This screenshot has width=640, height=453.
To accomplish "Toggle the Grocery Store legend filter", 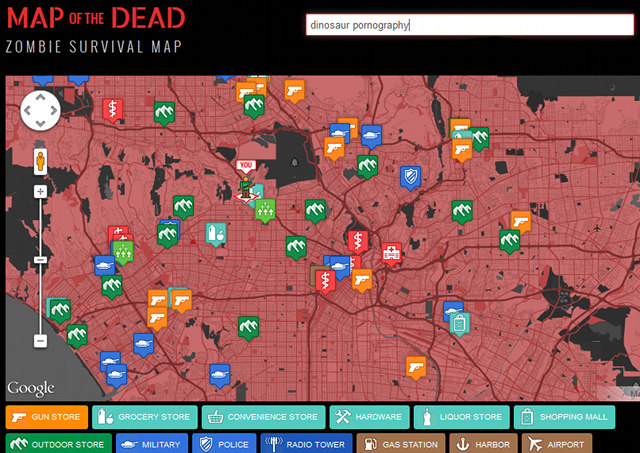I will click(x=145, y=417).
